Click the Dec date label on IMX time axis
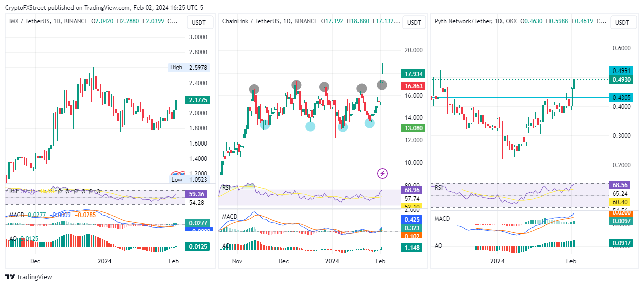 click(x=35, y=261)
